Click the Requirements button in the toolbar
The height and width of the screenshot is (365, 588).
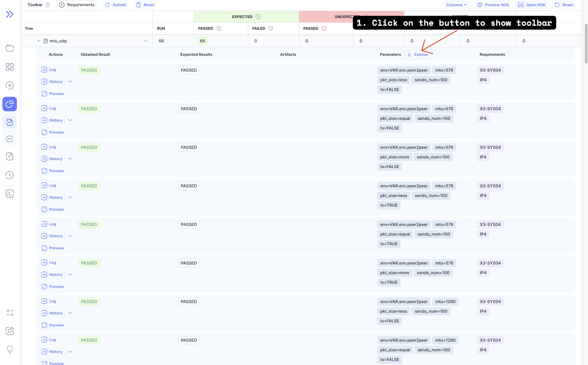pyautogui.click(x=77, y=5)
